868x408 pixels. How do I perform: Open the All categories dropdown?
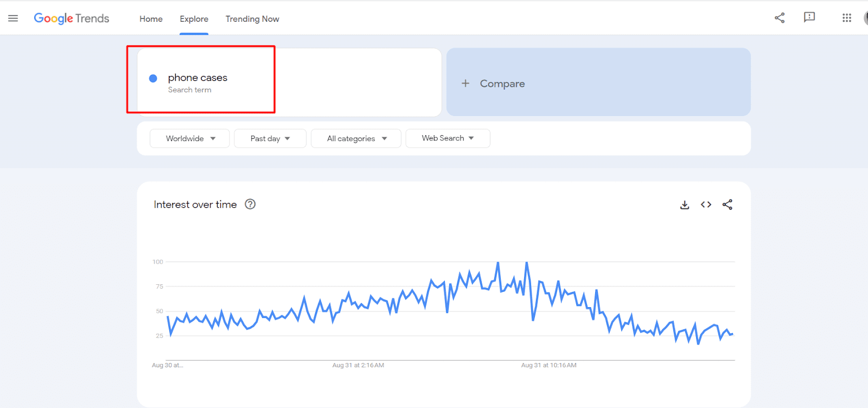coord(356,138)
